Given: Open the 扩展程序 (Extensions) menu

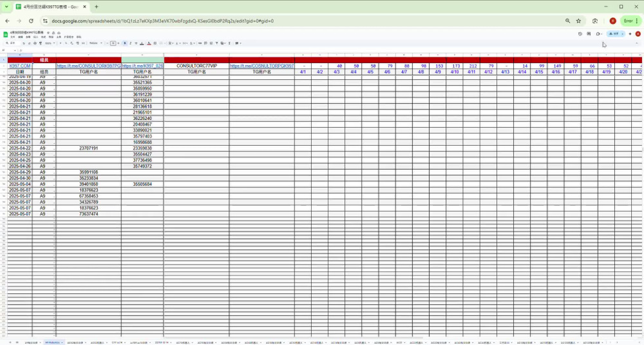Looking at the screenshot, I should pos(69,37).
